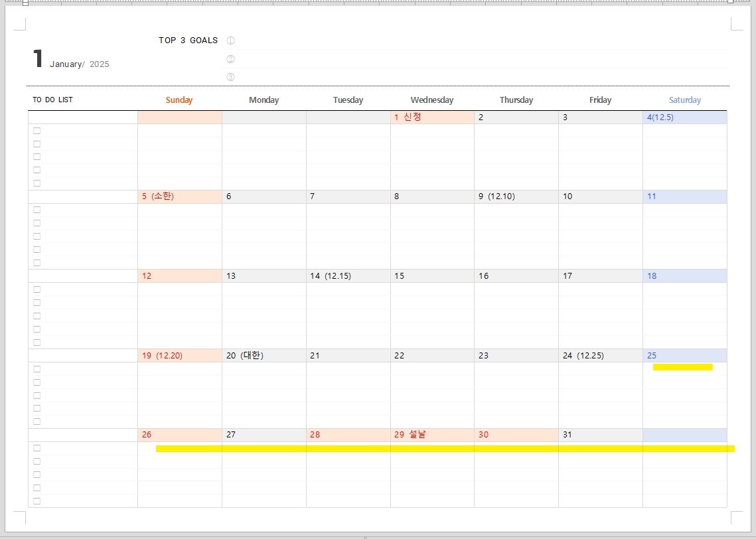Click the red date 30 cell
Screen dimensions: 756x539
pyautogui.click(x=516, y=435)
